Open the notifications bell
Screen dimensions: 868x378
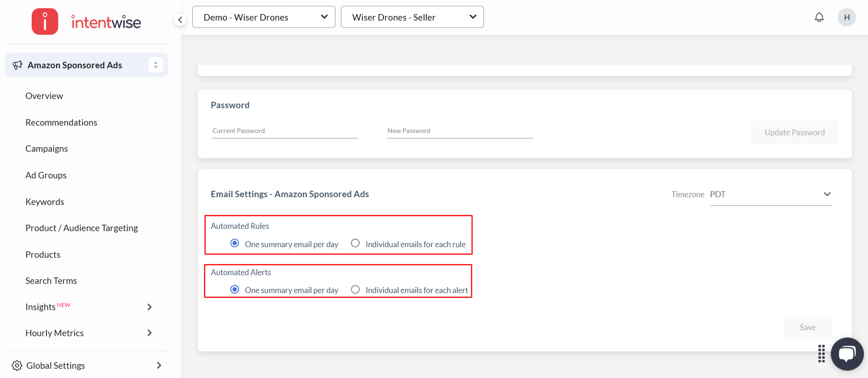click(819, 17)
